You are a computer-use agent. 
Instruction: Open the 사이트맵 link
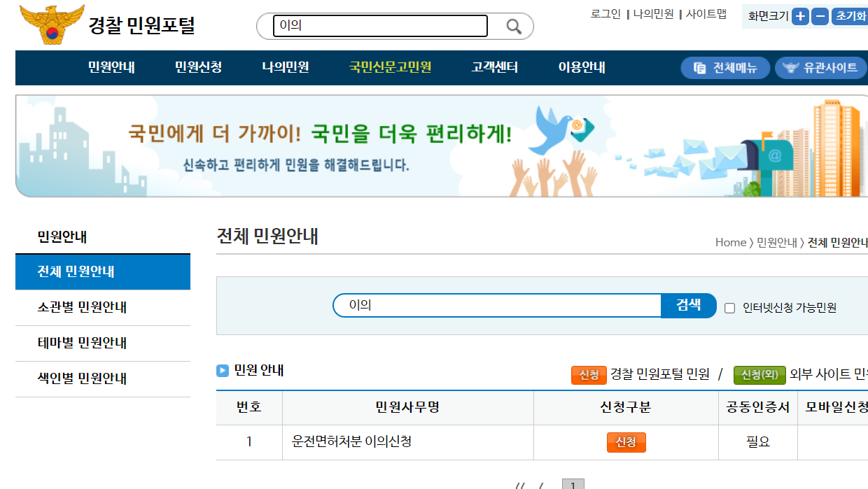(706, 14)
